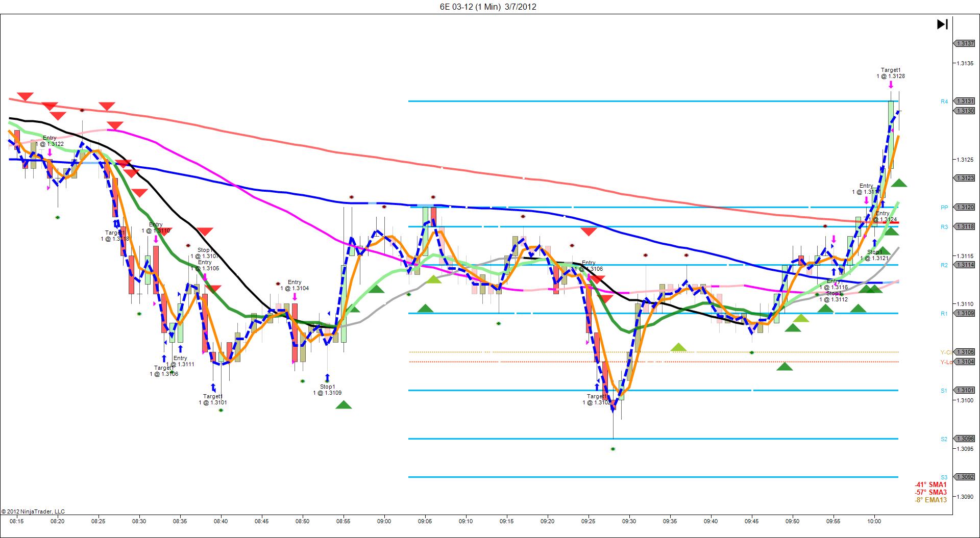Select the S2 support label
Image resolution: width=980 pixels, height=538 pixels.
point(944,439)
